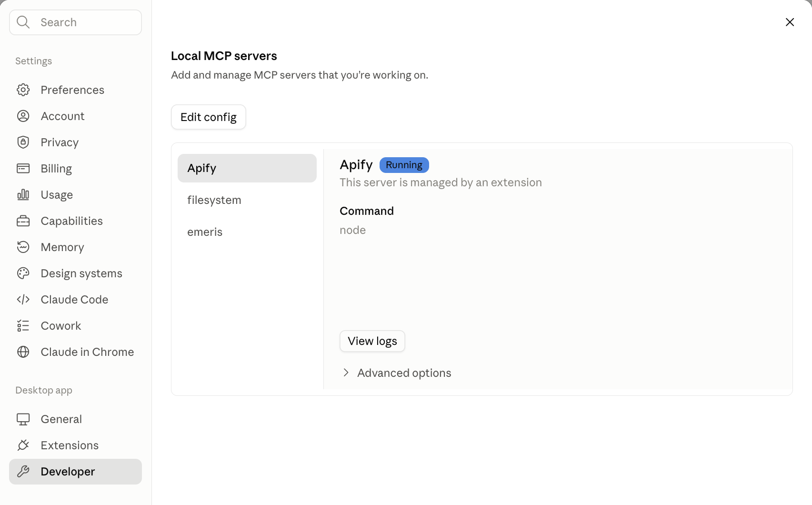Click the Cowork checklist icon
Screen dimensions: 812x505
(23, 325)
